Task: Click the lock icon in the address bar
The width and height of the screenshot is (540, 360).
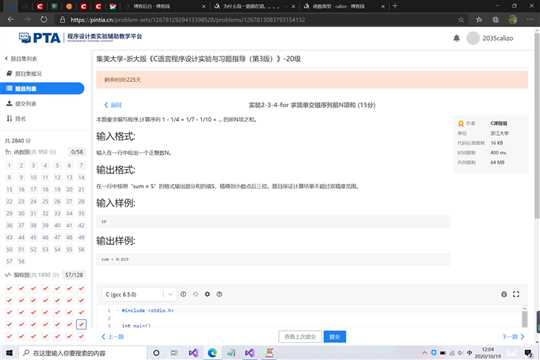Action: click(62, 20)
